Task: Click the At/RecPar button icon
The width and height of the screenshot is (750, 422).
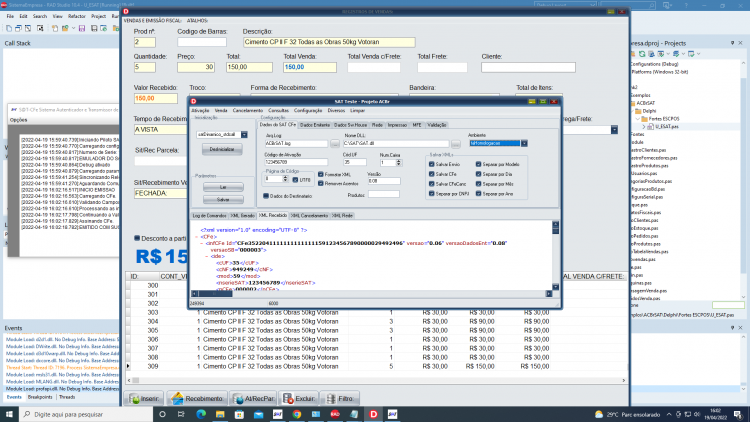Action: click(x=238, y=399)
